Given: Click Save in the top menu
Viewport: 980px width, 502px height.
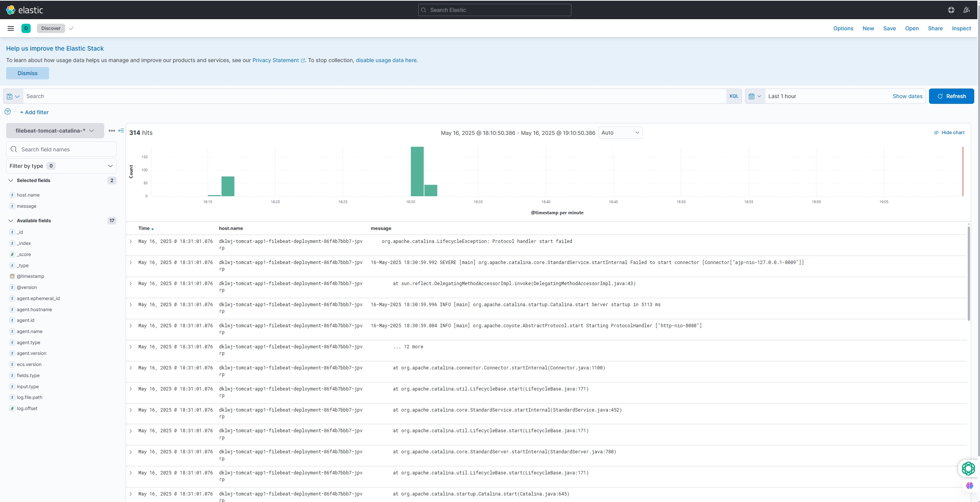Looking at the screenshot, I should click(889, 28).
